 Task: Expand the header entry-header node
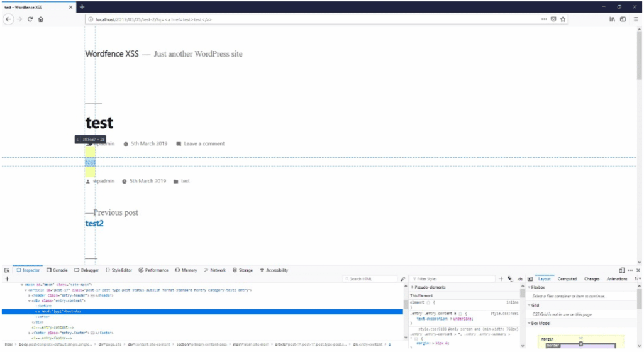[29, 295]
